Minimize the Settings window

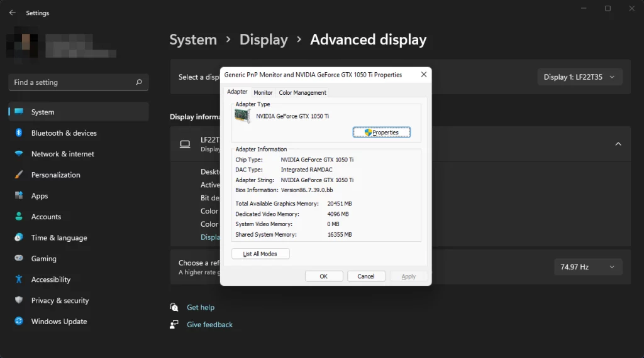coord(584,8)
